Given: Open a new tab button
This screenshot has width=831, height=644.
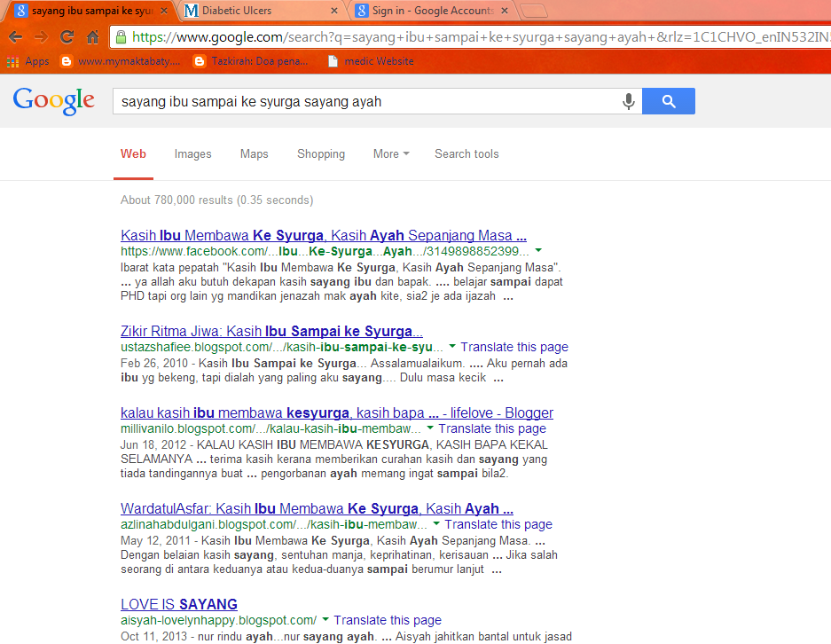Looking at the screenshot, I should click(533, 11).
